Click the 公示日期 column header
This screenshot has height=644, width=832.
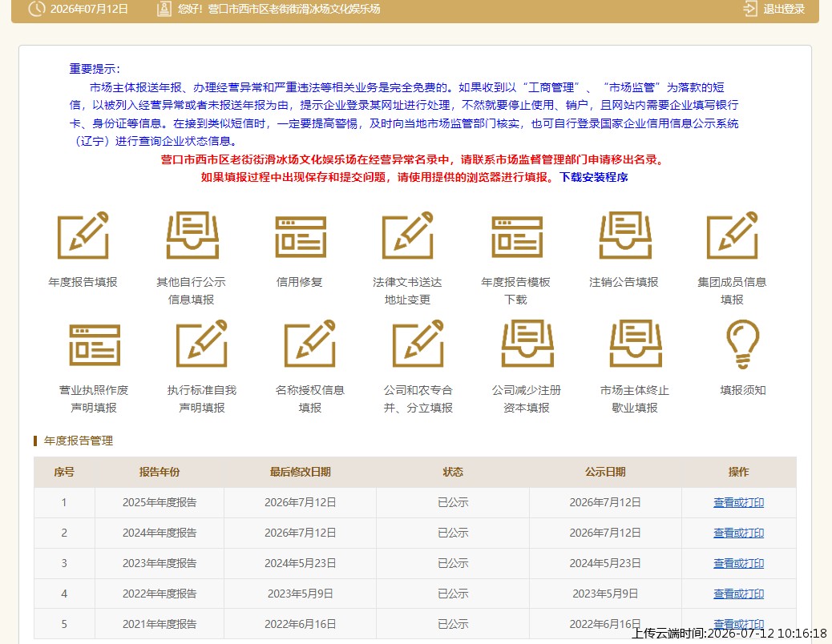[x=605, y=472]
